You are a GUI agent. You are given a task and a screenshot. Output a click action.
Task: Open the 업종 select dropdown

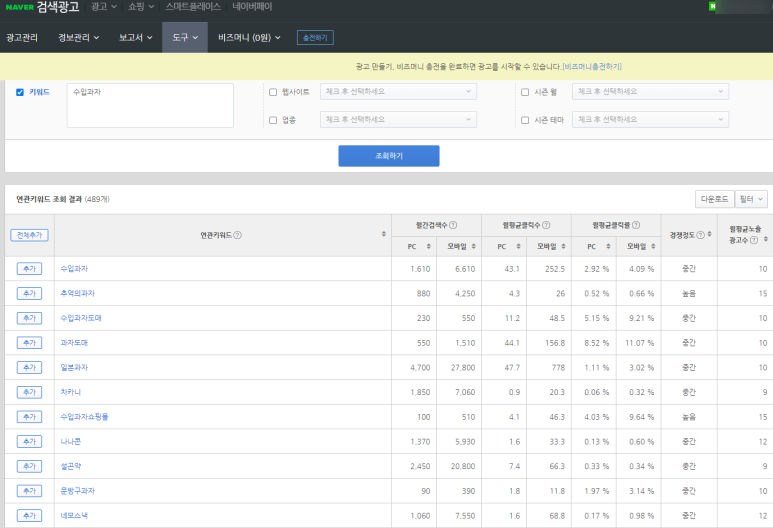coord(398,120)
